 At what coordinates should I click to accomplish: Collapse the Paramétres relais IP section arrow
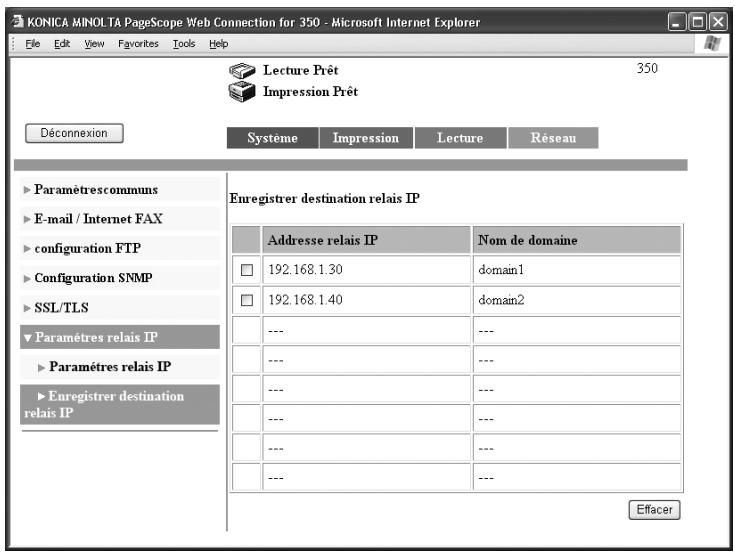pyautogui.click(x=28, y=337)
